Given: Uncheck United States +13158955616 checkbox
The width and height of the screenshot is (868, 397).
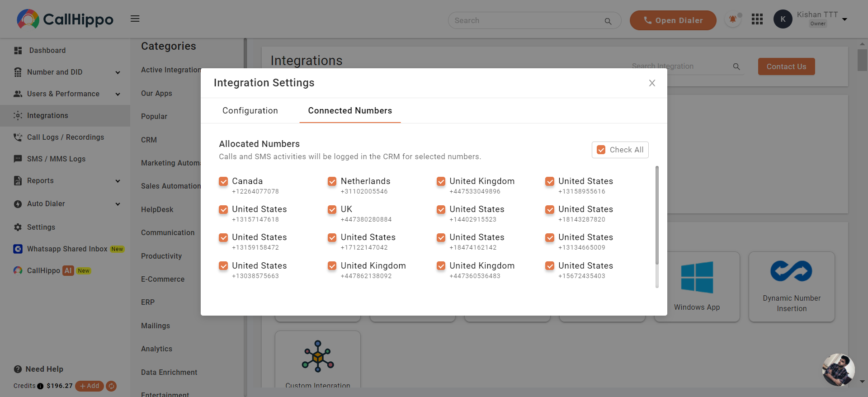Looking at the screenshot, I should tap(550, 182).
